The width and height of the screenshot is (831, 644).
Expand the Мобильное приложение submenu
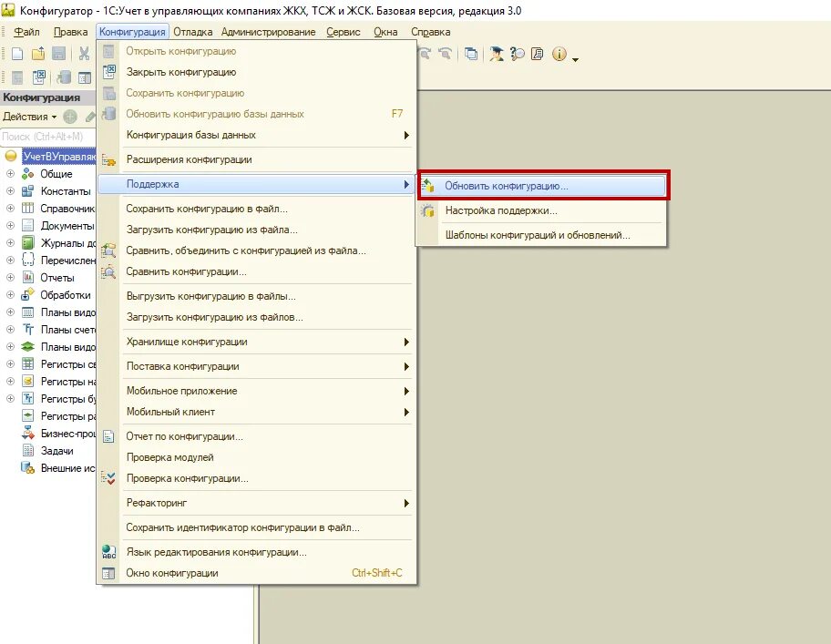(256, 391)
